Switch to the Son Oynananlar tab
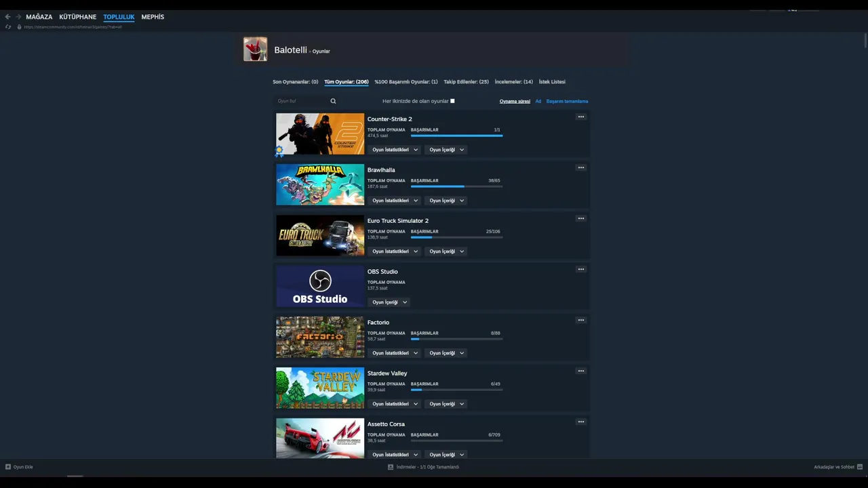Image resolution: width=868 pixels, height=488 pixels. 296,82
